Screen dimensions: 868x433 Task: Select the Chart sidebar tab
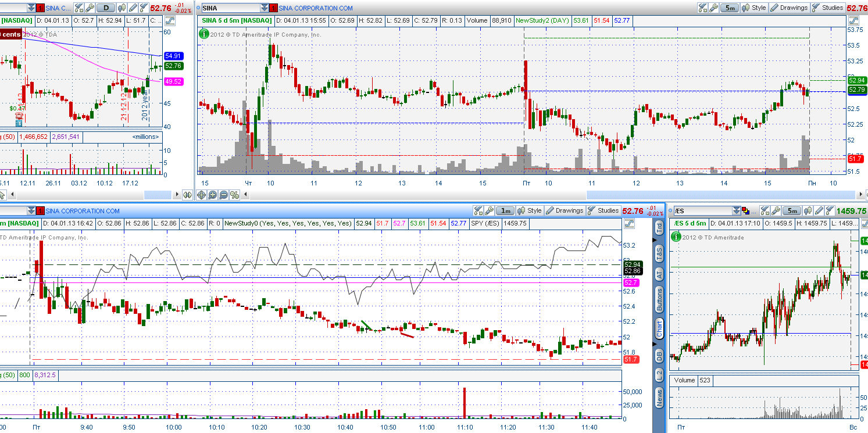tap(659, 329)
